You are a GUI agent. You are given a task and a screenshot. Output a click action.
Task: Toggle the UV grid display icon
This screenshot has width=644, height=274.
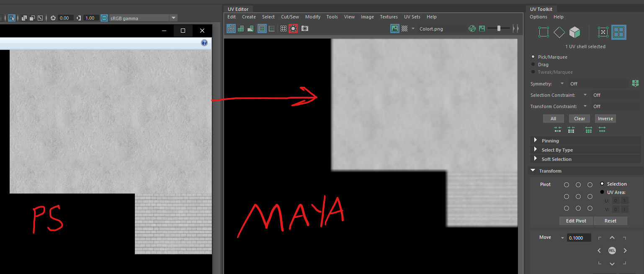(x=283, y=28)
